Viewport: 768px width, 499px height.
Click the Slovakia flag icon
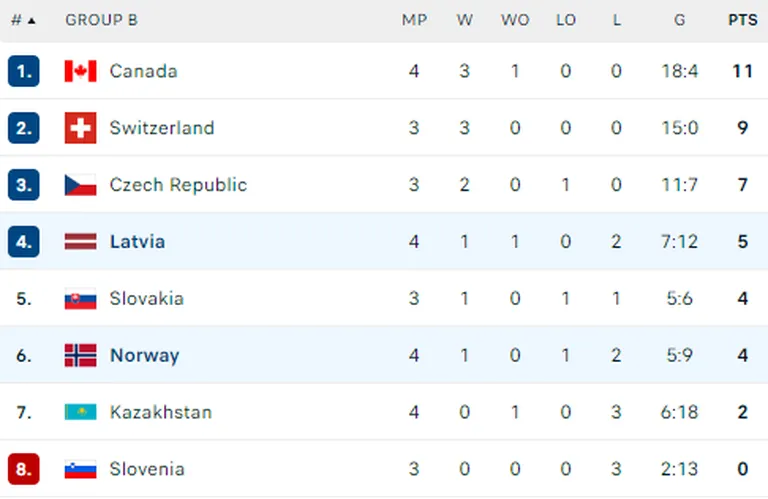[80, 298]
